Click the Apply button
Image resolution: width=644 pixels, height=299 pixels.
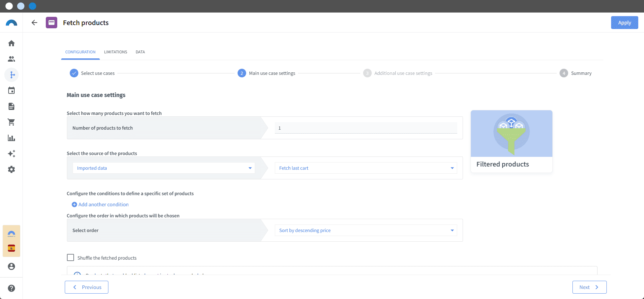click(625, 23)
